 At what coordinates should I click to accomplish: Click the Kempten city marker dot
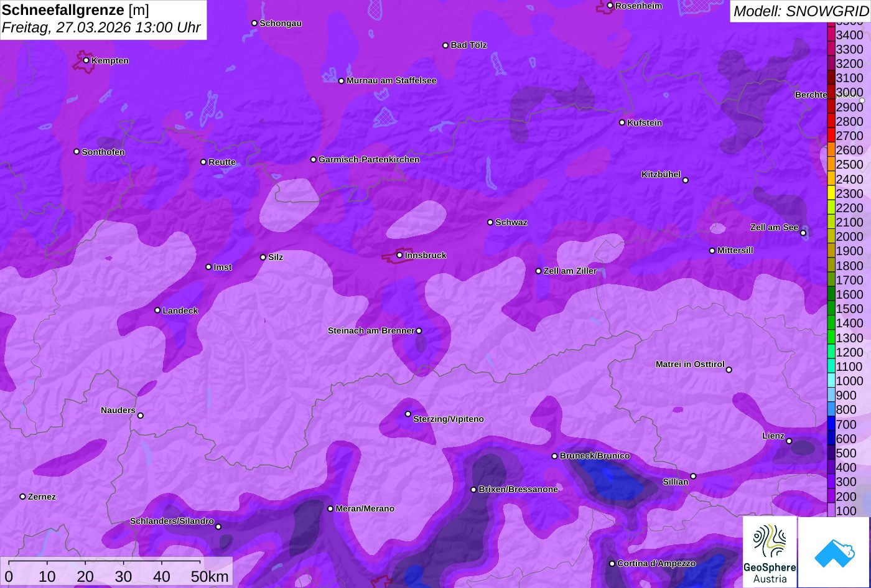coord(86,60)
